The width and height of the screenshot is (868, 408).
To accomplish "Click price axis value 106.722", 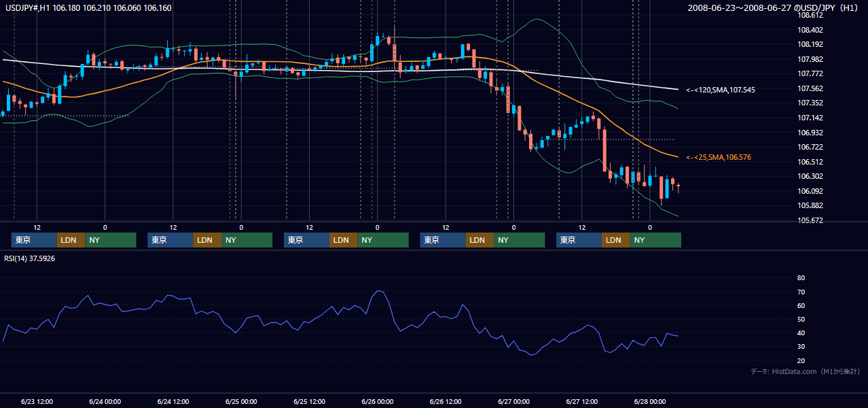I will pyautogui.click(x=811, y=147).
